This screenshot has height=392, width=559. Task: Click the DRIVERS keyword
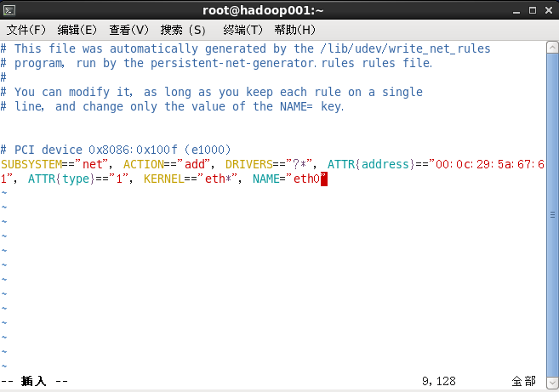tap(249, 164)
